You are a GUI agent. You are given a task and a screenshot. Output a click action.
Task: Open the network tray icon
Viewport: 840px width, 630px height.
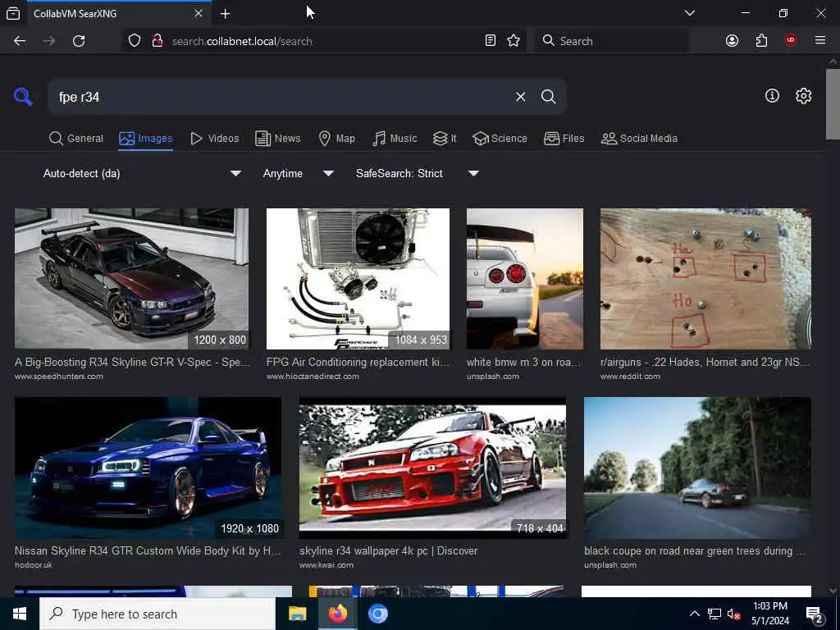pos(714,614)
